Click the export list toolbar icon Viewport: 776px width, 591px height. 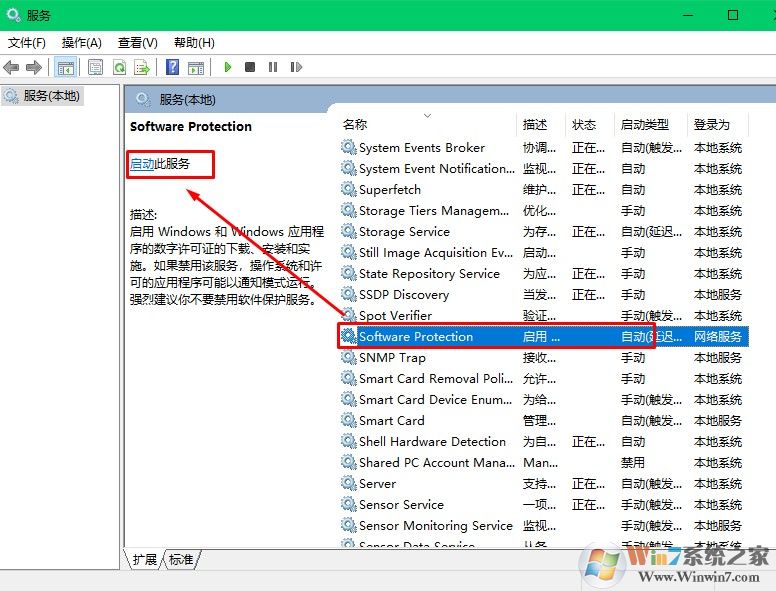142,67
